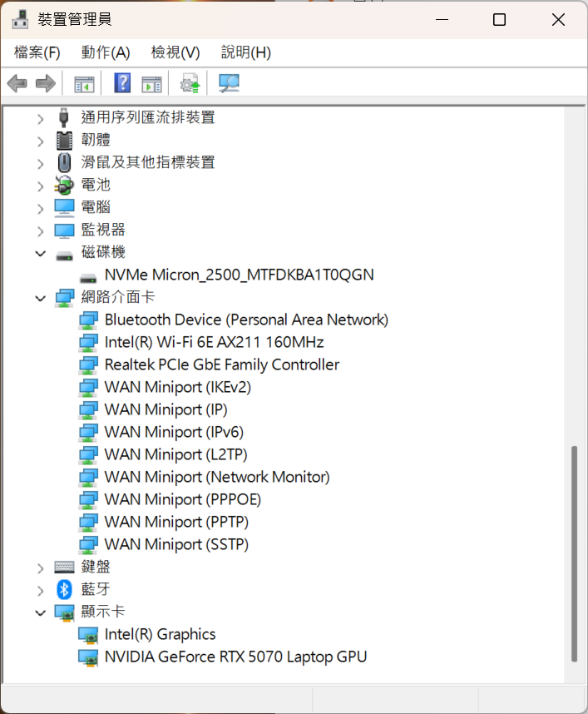Screen dimensions: 588x714
Task: Click the action pane toolbar icon
Action: [x=151, y=84]
